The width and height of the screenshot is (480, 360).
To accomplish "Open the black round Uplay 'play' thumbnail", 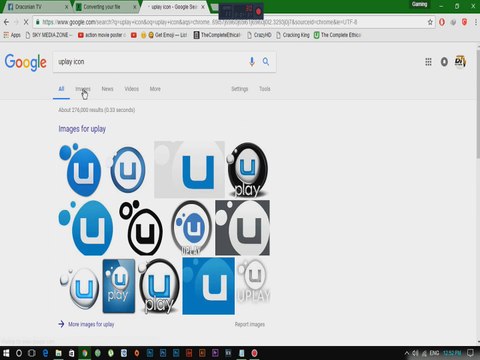I will tap(248, 170).
